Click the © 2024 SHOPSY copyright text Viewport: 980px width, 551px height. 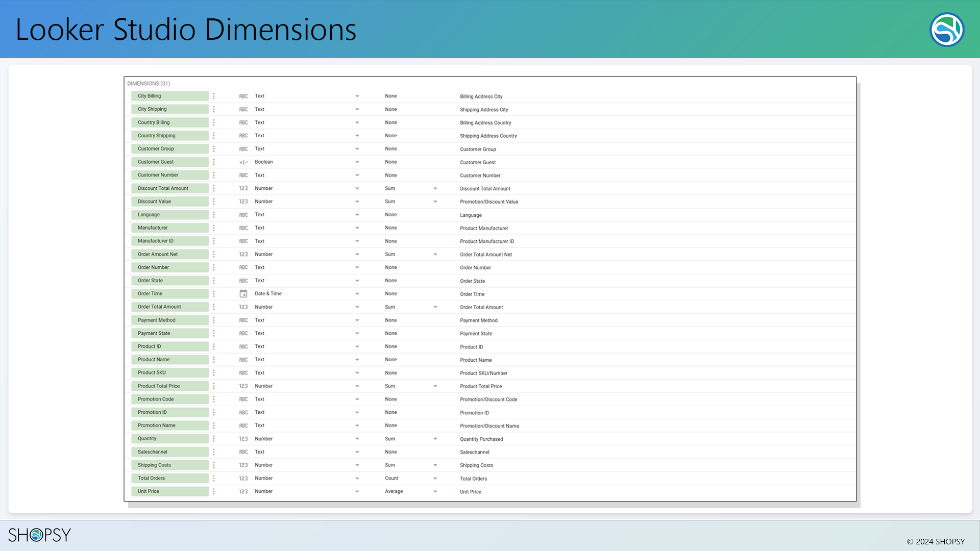(x=936, y=542)
